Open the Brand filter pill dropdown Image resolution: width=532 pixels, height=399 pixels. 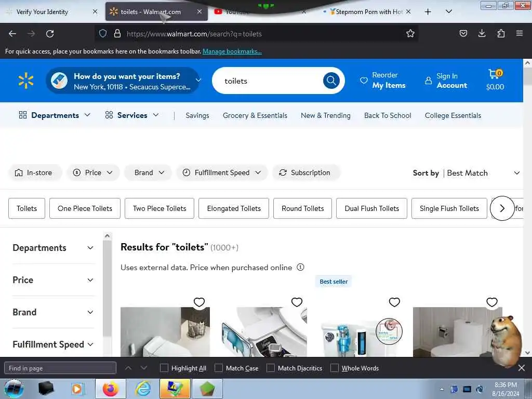point(148,172)
